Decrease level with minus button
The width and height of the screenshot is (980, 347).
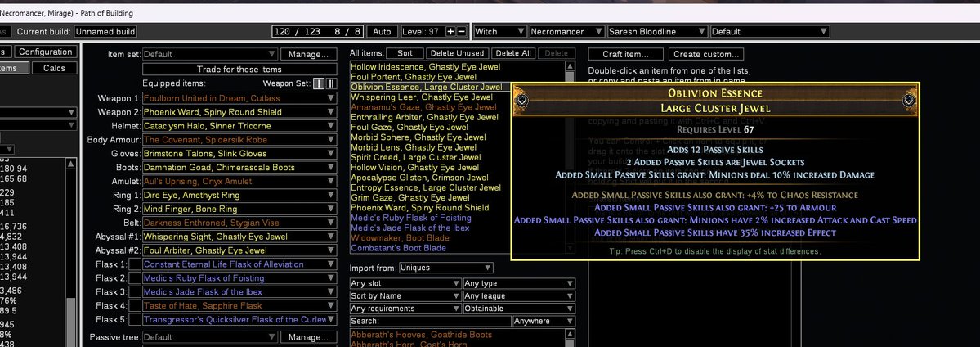click(462, 31)
